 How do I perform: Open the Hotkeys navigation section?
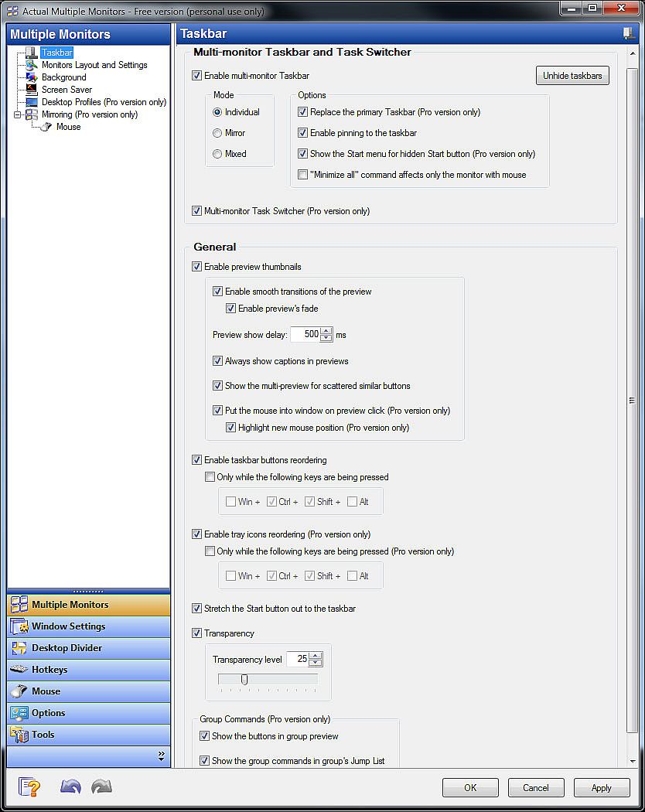point(89,670)
